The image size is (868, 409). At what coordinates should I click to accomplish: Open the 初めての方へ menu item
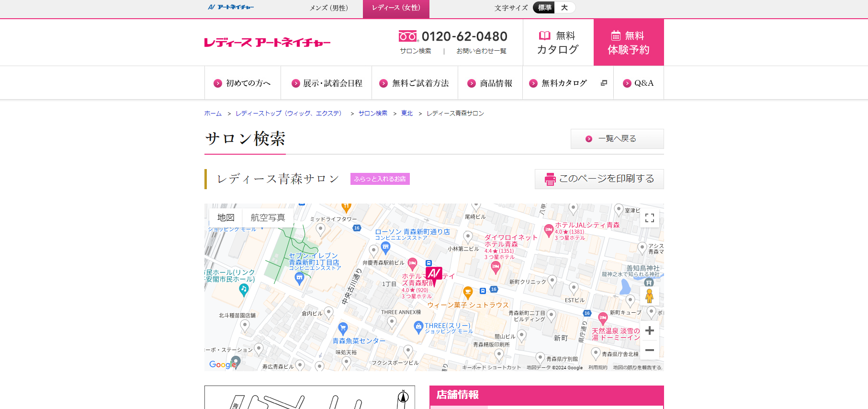[242, 83]
